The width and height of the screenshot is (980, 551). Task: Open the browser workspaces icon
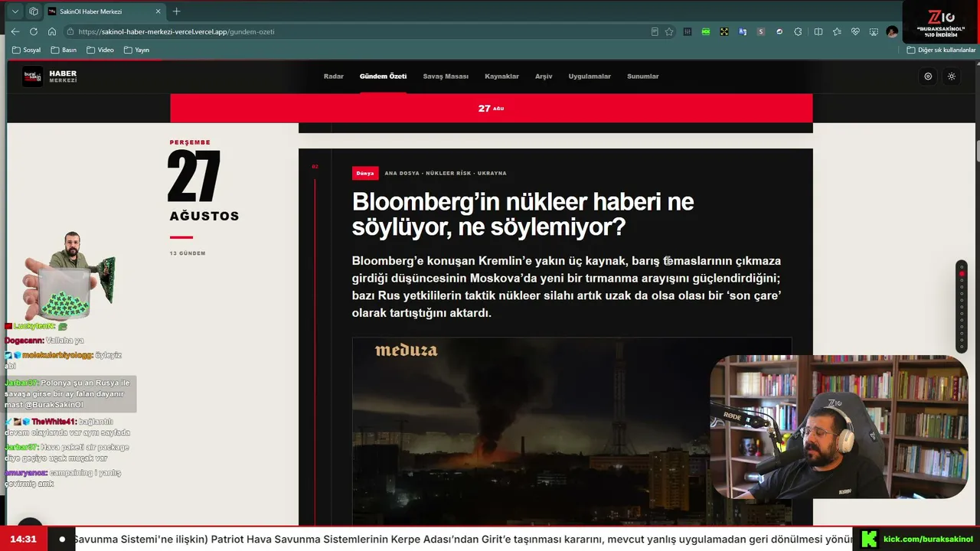coord(33,11)
